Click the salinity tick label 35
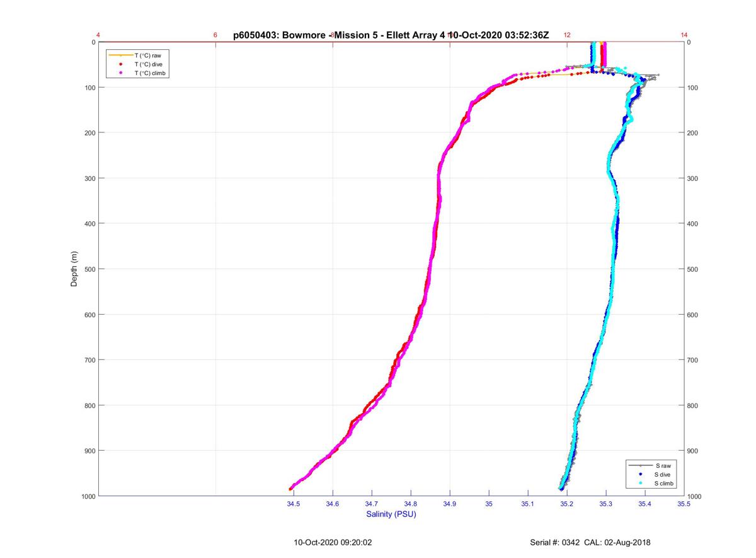The image size is (756, 558). pyautogui.click(x=489, y=504)
